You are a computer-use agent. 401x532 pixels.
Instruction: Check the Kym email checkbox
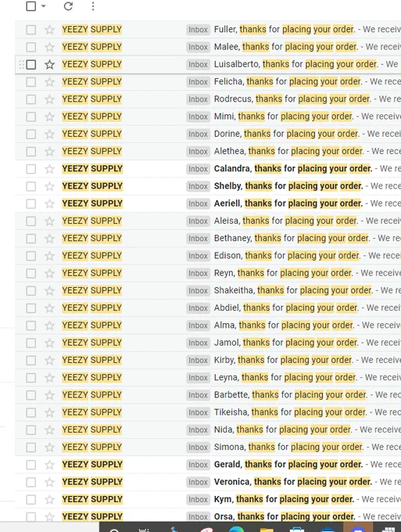click(30, 499)
